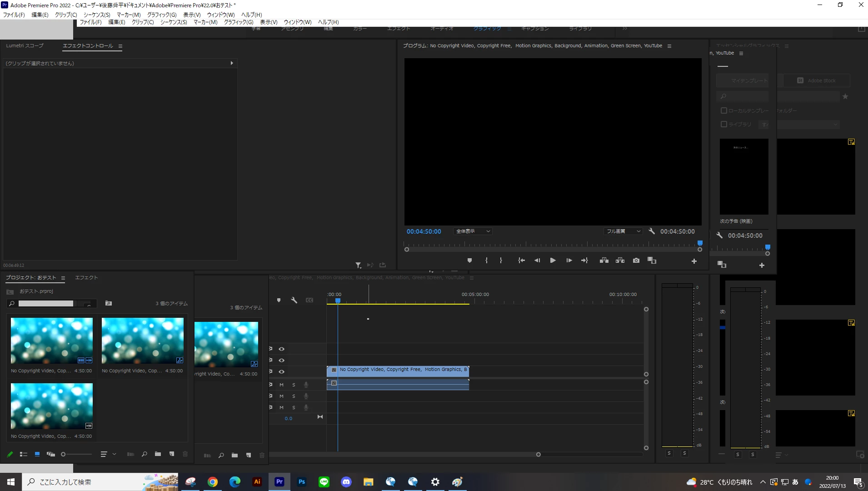868x491 pixels.
Task: Open the library filter dropdown beside ライブラリ
Action: pyautogui.click(x=799, y=125)
